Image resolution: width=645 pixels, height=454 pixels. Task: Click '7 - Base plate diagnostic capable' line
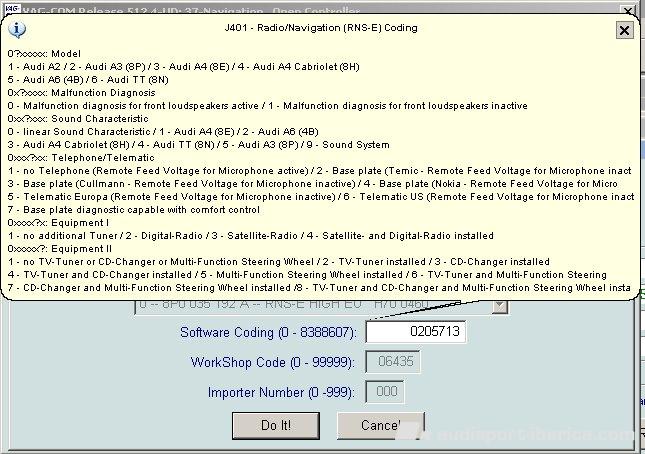click(x=134, y=210)
